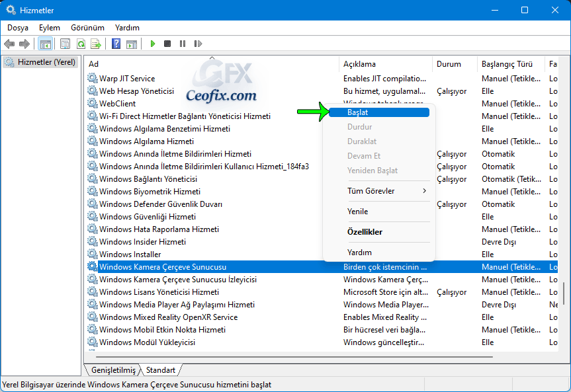Click 'Çalışıyor' status in Web Hesap Yöneticisi row
Viewport: 571px width, 392px height.
(451, 91)
